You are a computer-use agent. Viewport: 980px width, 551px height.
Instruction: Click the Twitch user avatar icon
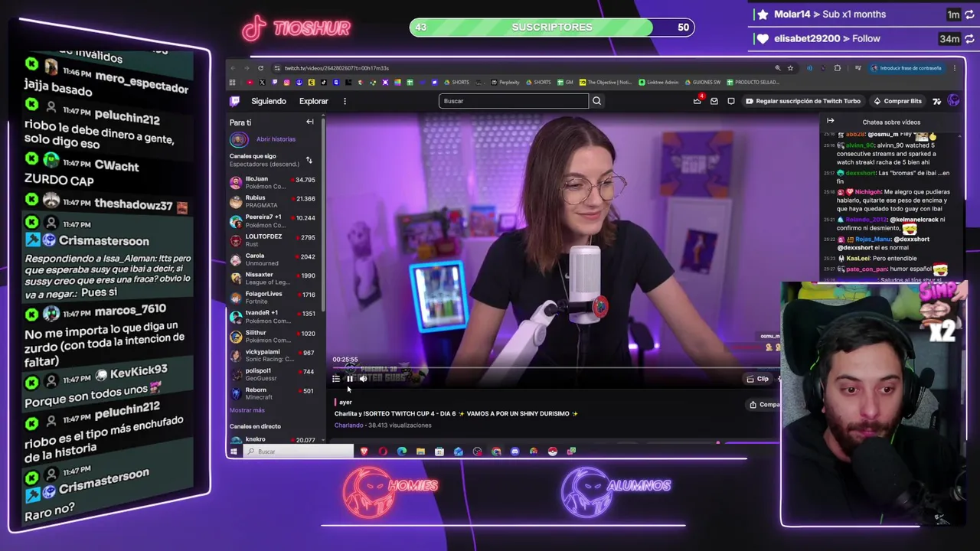tap(953, 101)
